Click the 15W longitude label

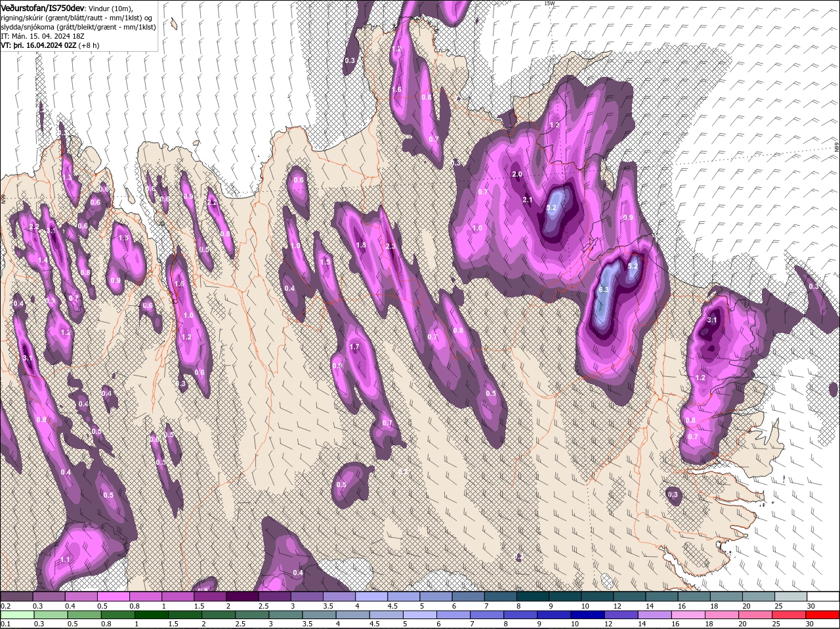pos(549,3)
